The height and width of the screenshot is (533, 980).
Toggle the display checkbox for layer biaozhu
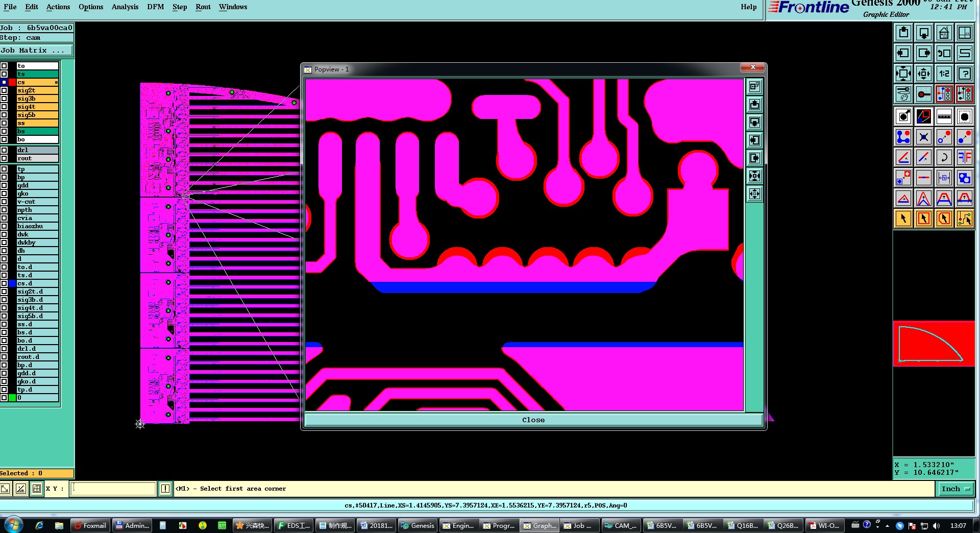click(x=4, y=226)
